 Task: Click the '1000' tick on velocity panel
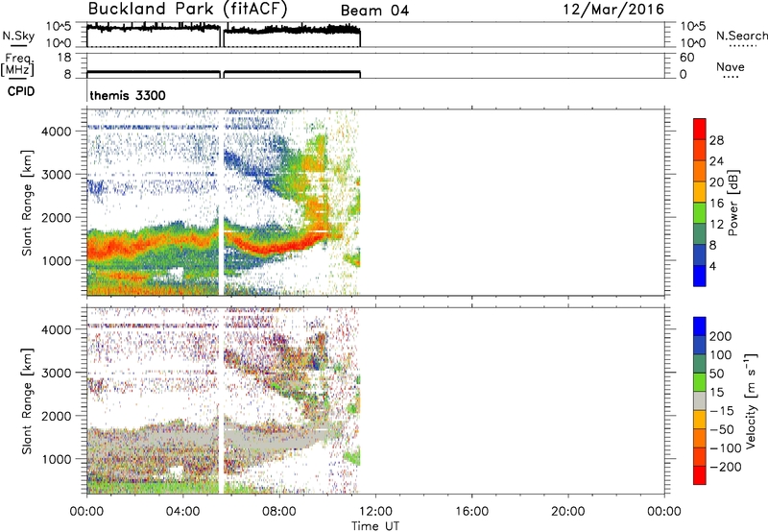pos(57,459)
